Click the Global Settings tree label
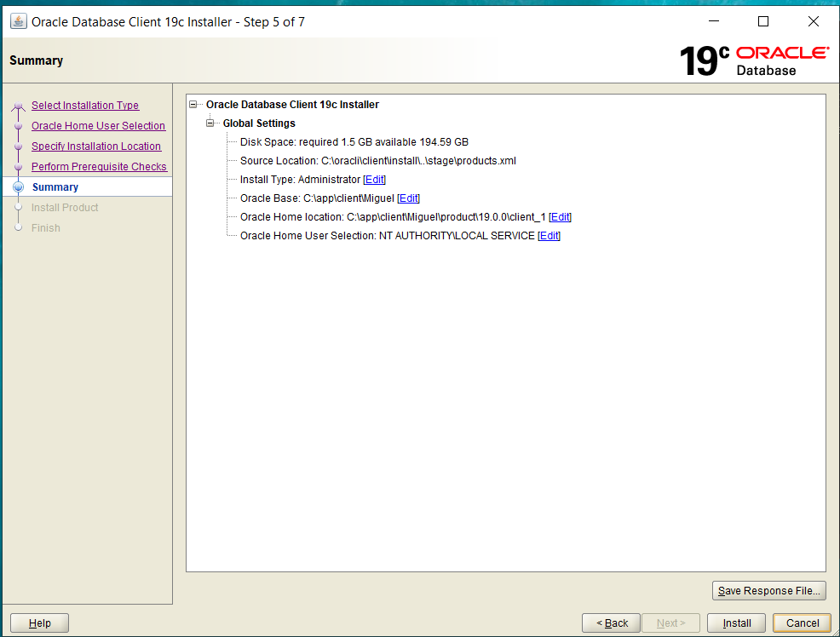Image resolution: width=840 pixels, height=637 pixels. [259, 123]
